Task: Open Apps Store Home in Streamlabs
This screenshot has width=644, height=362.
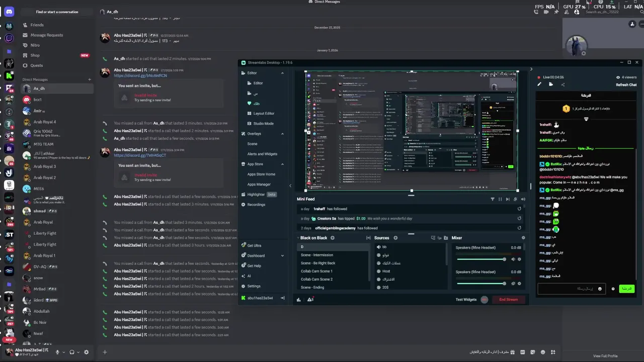Action: point(261,174)
